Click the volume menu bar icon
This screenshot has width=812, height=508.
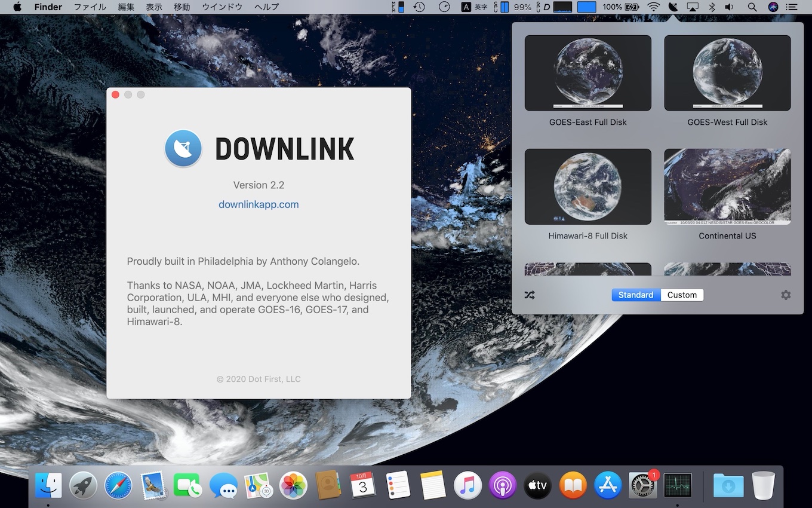pos(730,7)
